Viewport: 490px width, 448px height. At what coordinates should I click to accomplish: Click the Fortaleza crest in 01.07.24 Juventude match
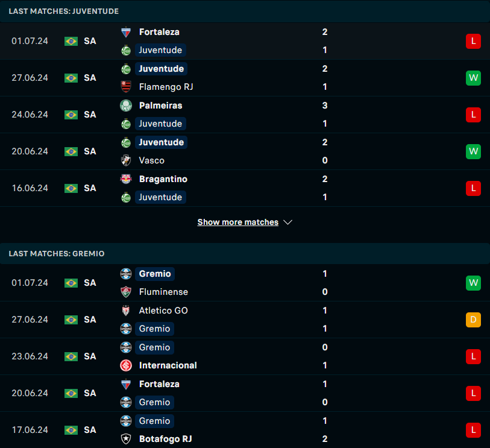[126, 32]
